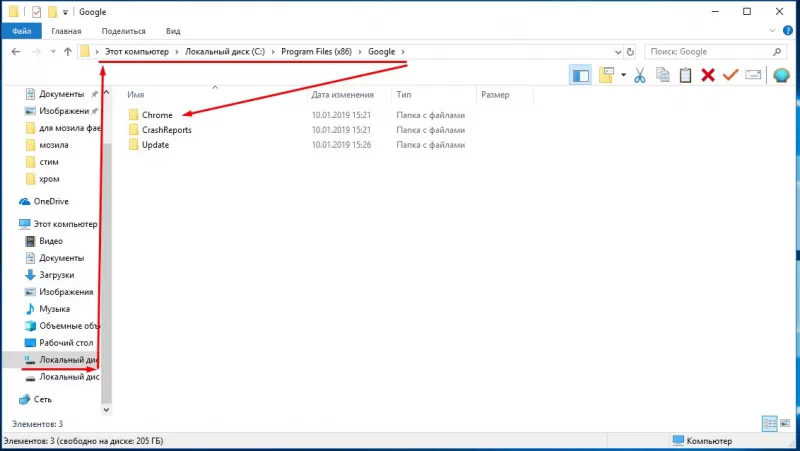Expand the ribbon with the chevron
Screen dimensions: 800x451
772,31
